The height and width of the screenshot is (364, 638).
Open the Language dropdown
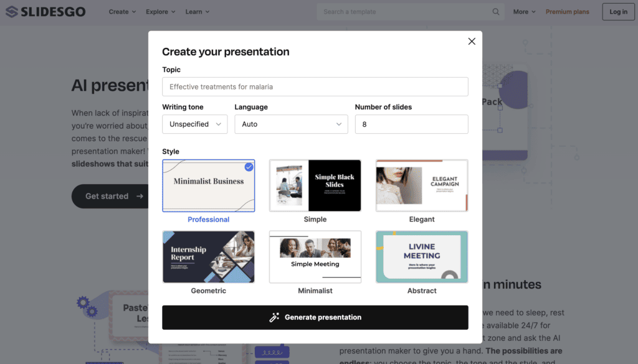point(291,124)
